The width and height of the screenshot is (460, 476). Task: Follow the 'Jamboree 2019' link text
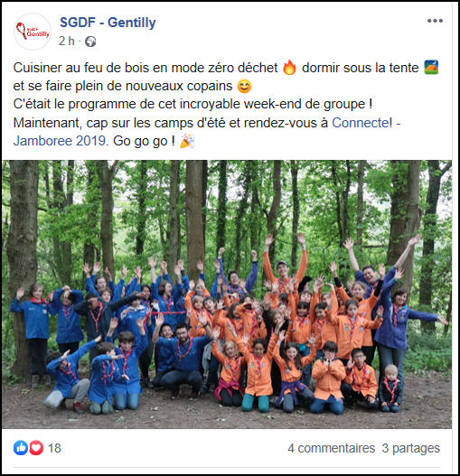pyautogui.click(x=60, y=141)
